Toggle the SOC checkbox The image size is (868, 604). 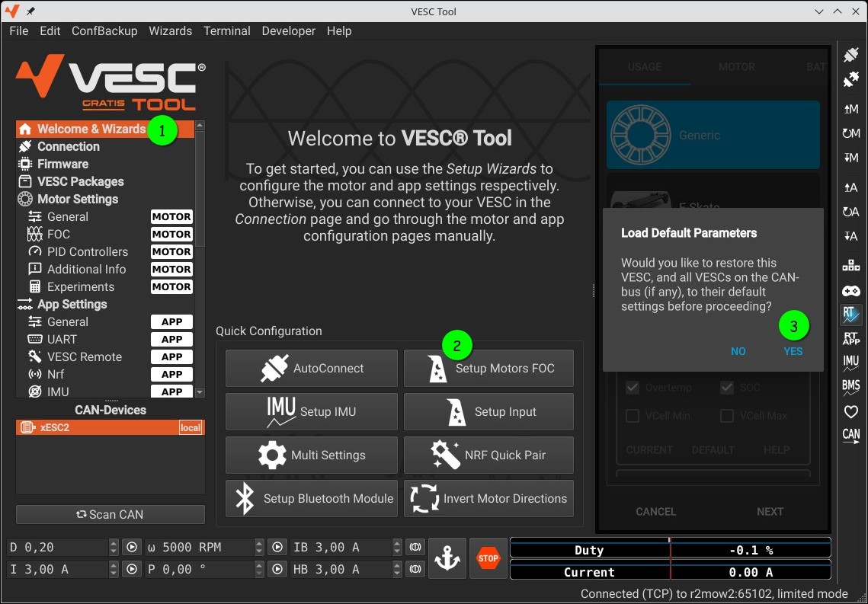(x=727, y=387)
